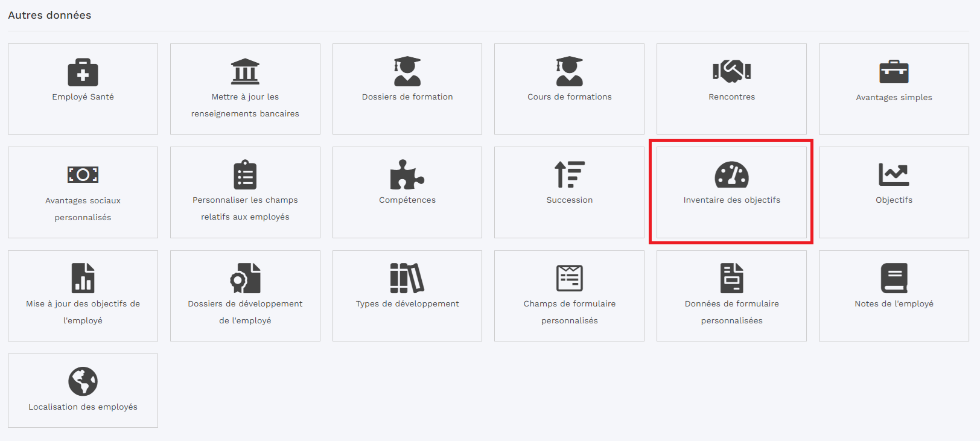Open the bank building icon for bank details
This screenshot has width=980, height=441.
[245, 72]
